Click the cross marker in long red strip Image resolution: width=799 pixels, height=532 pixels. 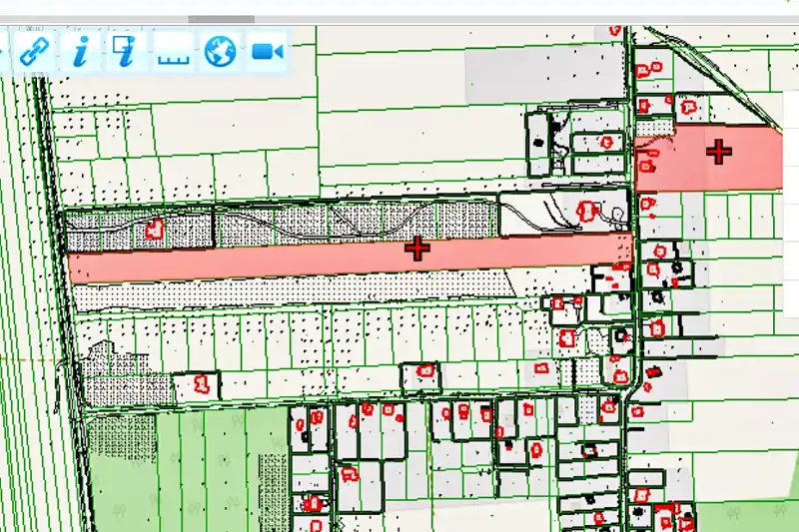pyautogui.click(x=417, y=249)
